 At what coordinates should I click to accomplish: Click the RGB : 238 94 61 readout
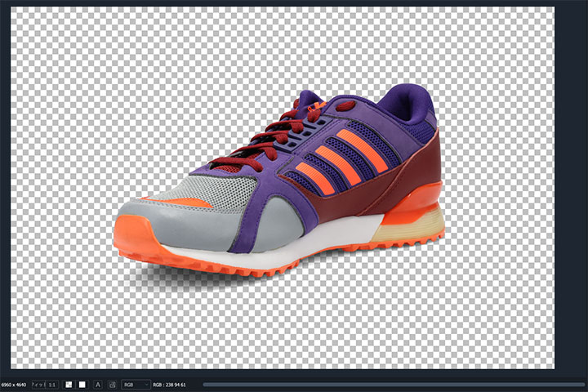[x=169, y=384]
